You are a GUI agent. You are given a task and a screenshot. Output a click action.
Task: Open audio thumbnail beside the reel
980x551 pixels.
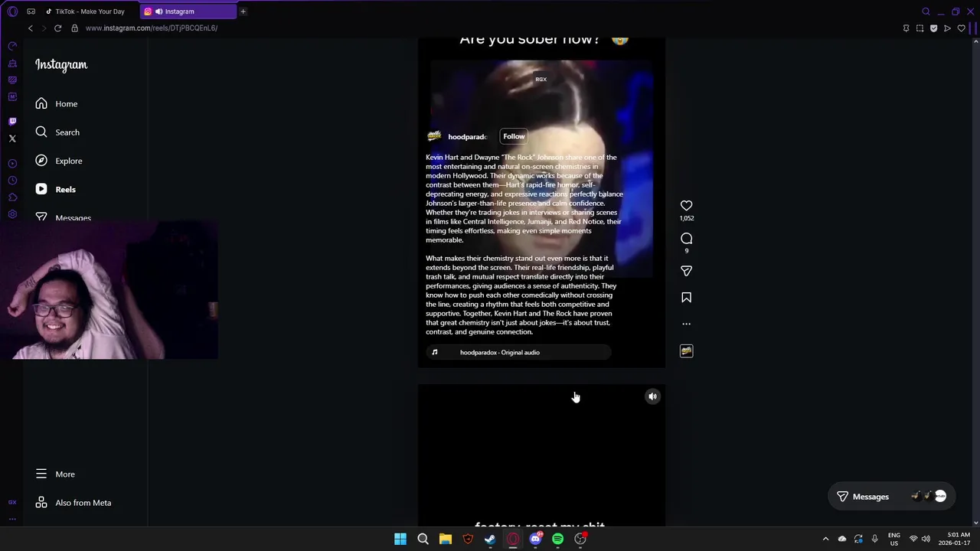coord(686,351)
